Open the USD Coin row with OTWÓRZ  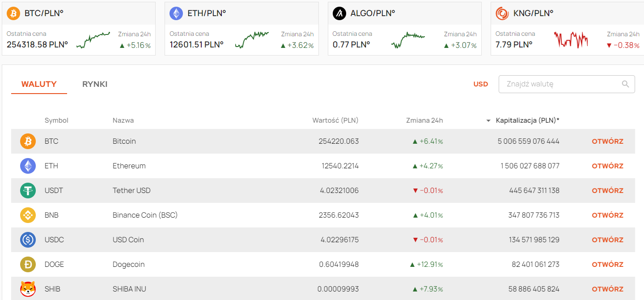click(x=607, y=240)
